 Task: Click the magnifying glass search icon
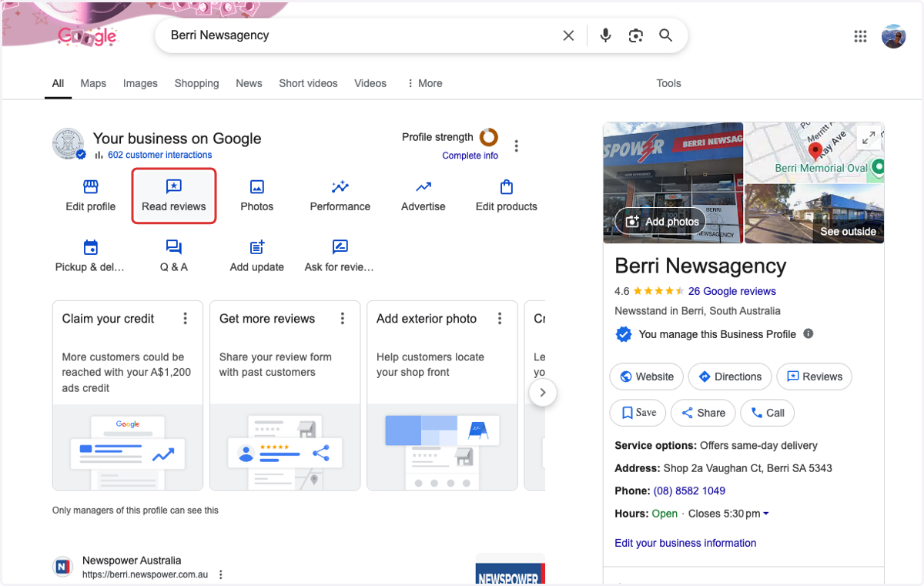(x=665, y=35)
